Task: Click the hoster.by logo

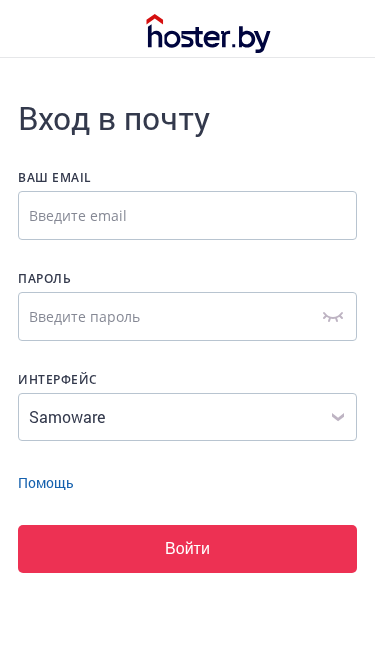Action: 208,33
